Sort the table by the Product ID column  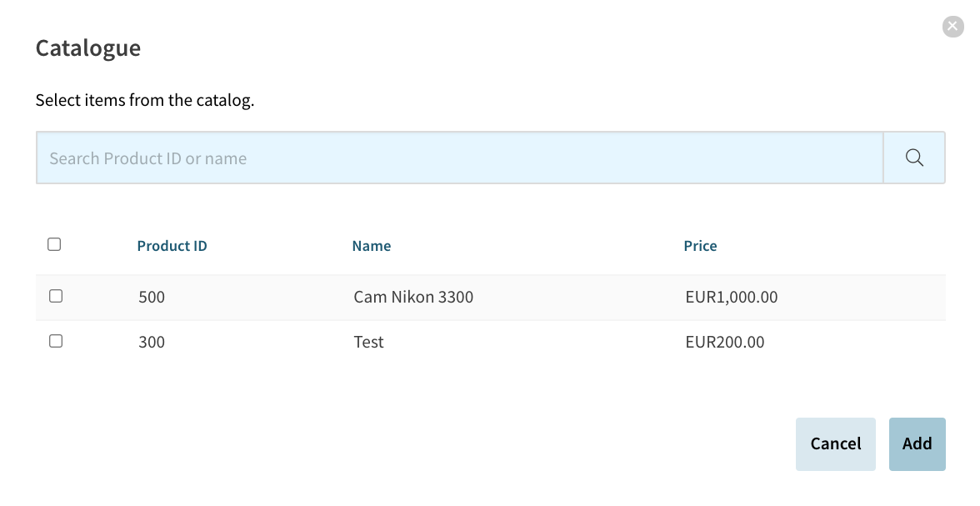point(172,246)
